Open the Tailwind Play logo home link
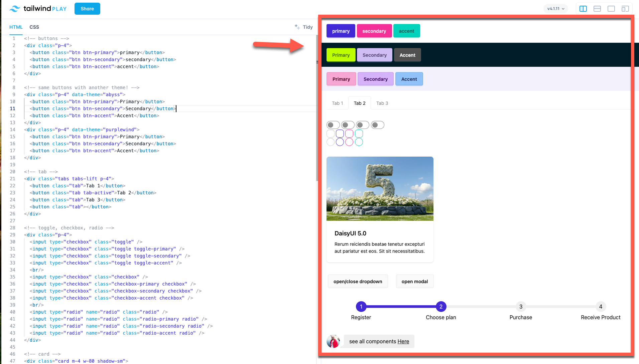This screenshot has width=639, height=364. click(x=38, y=9)
